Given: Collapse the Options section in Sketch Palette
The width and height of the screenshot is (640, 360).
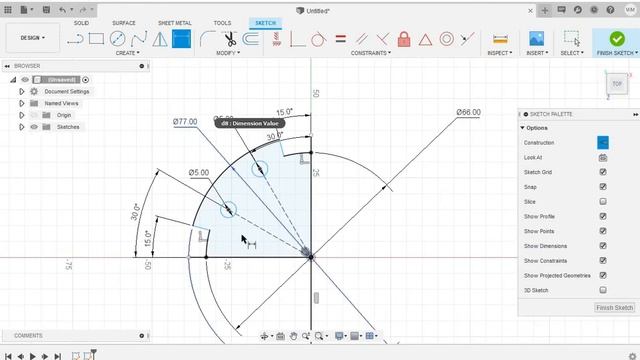Looking at the screenshot, I should [522, 128].
